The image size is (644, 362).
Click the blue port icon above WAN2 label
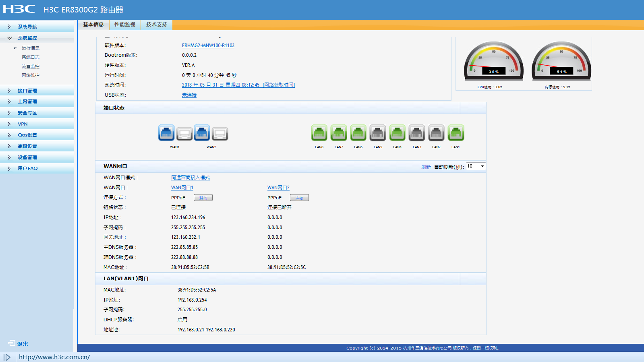coord(202,133)
